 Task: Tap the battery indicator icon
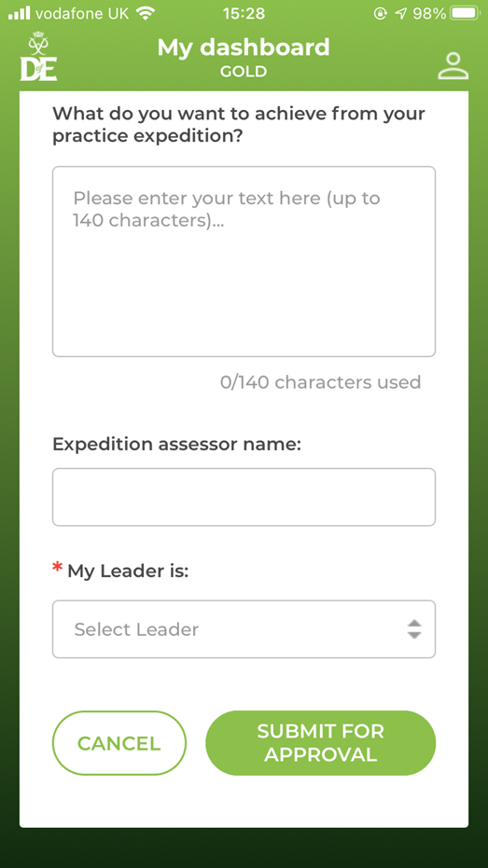[466, 13]
